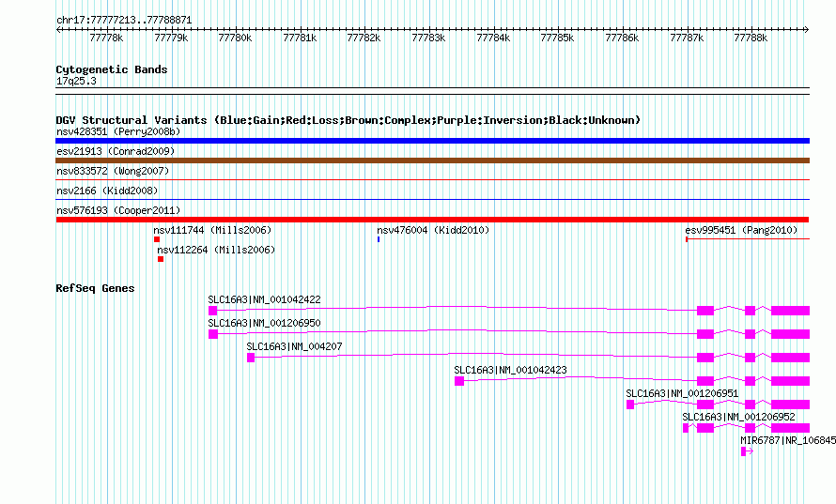This screenshot has width=836, height=504.
Task: Click the MIR6787 arrow gene glyph
Action: coord(747,451)
